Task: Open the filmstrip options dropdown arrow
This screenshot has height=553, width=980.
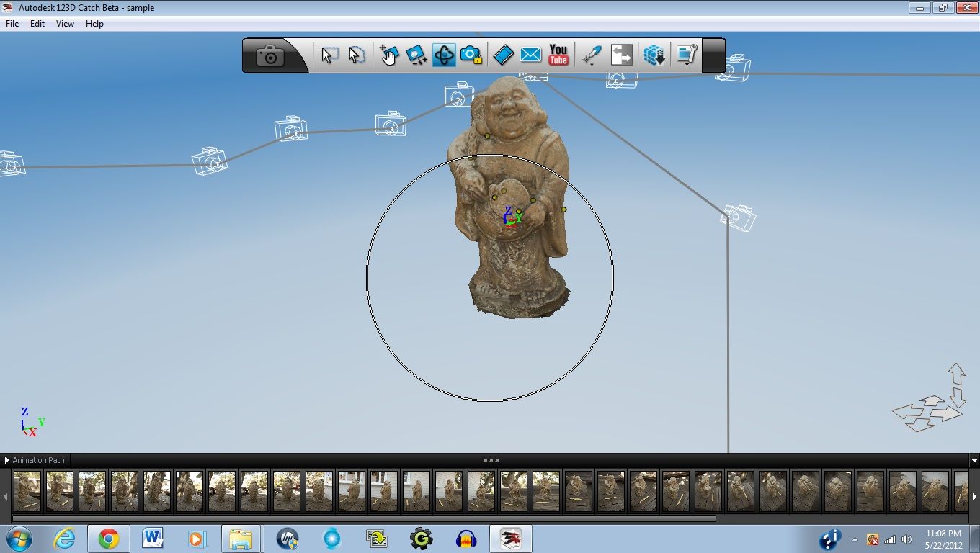Action: coord(974,460)
